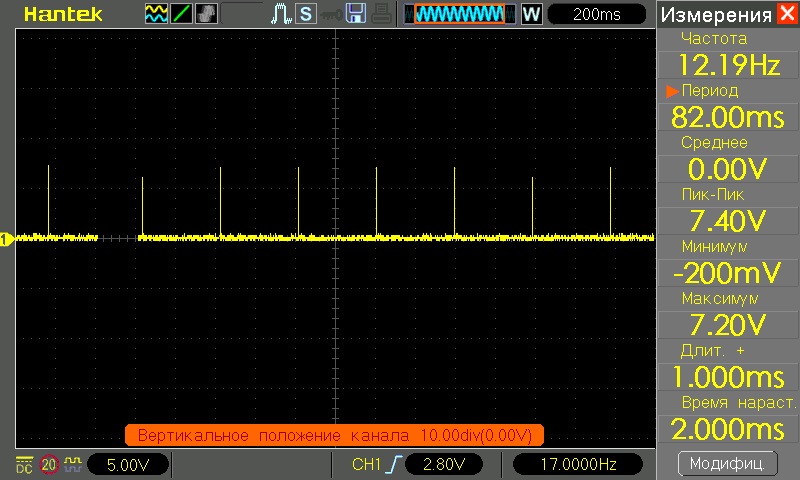Image resolution: width=800 pixels, height=480 pixels.
Task: Click the floppy disk save icon
Action: (x=356, y=14)
